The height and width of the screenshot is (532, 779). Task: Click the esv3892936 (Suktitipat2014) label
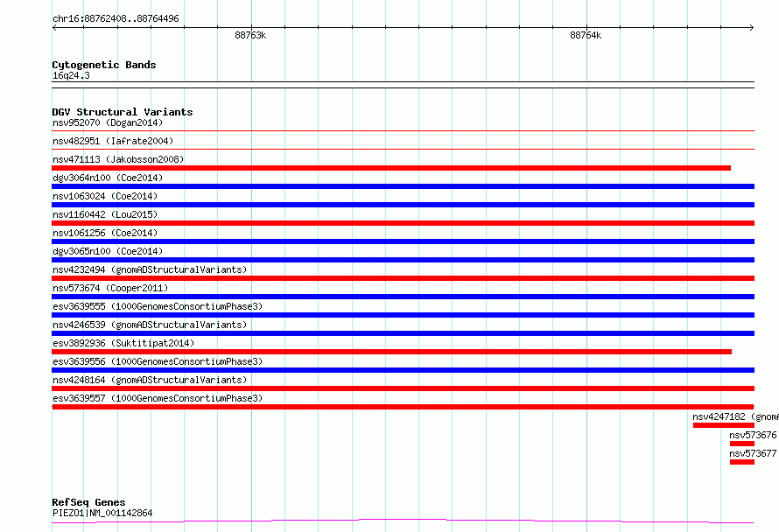(x=123, y=343)
